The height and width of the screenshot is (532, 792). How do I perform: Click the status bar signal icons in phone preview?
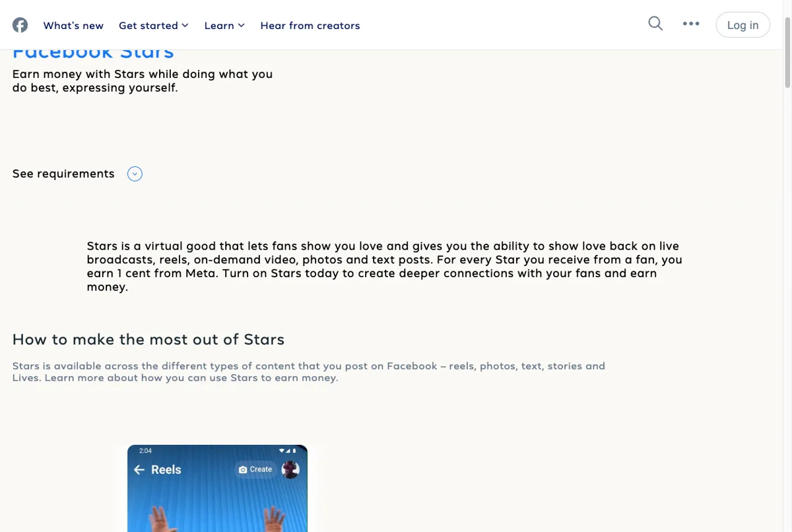(x=289, y=451)
